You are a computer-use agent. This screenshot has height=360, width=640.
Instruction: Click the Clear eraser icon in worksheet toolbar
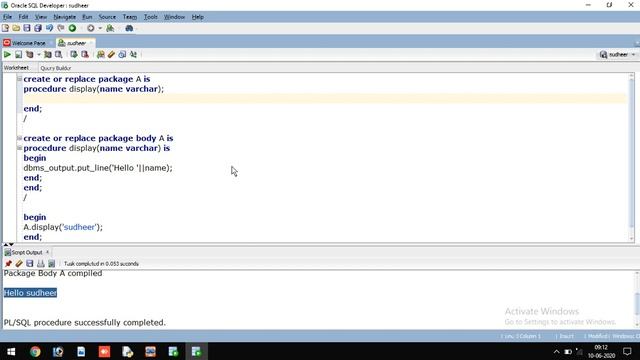coord(111,54)
